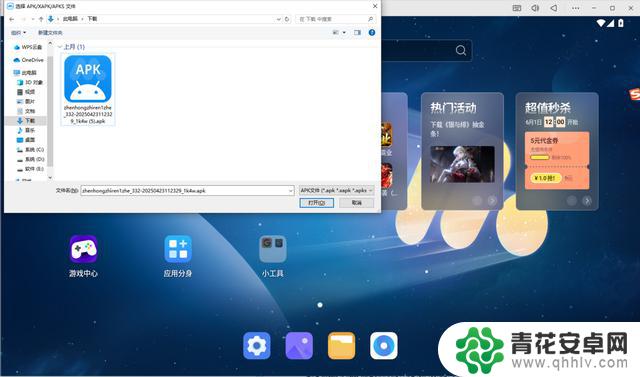Open the 小工具 folder
The width and height of the screenshot is (640, 377).
(x=273, y=249)
